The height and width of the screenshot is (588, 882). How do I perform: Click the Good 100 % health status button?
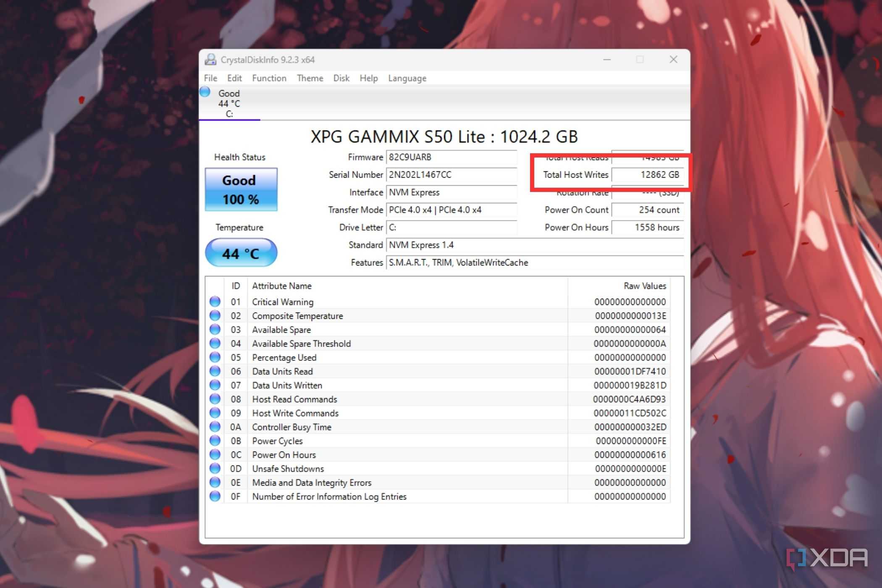point(241,189)
